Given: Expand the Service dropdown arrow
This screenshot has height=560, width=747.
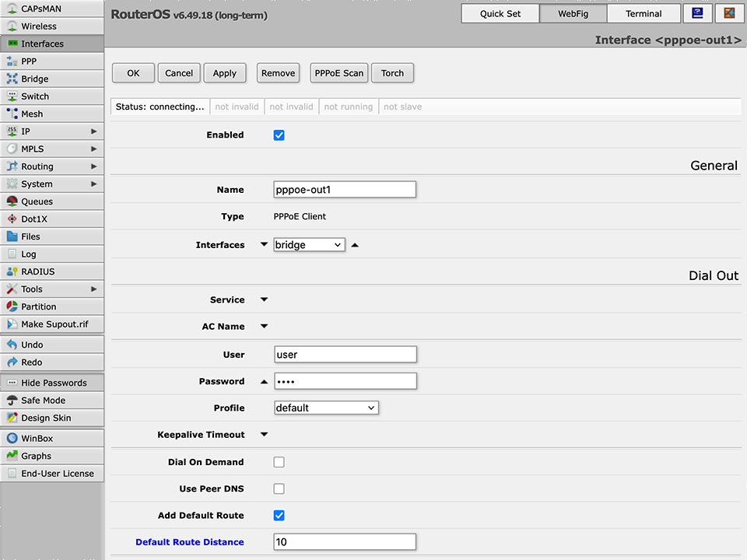Looking at the screenshot, I should pyautogui.click(x=263, y=299).
